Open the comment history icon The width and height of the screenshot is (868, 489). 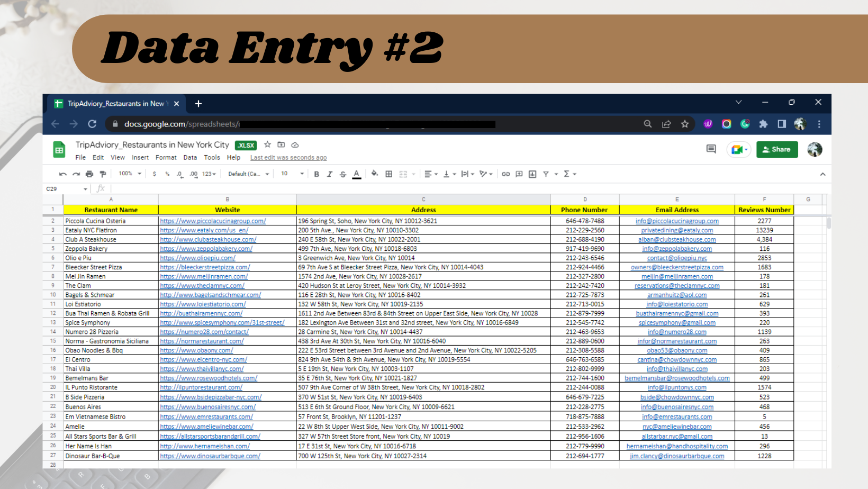711,149
